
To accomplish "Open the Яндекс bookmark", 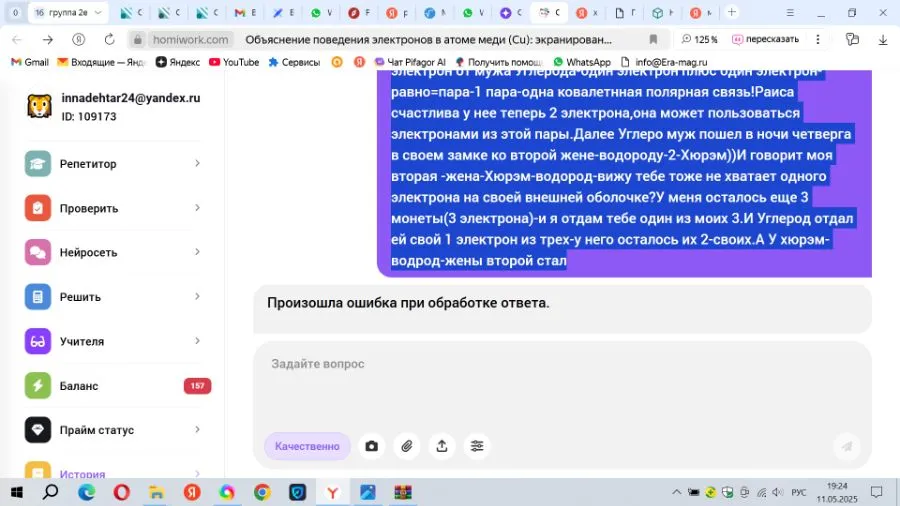I will coord(178,62).
